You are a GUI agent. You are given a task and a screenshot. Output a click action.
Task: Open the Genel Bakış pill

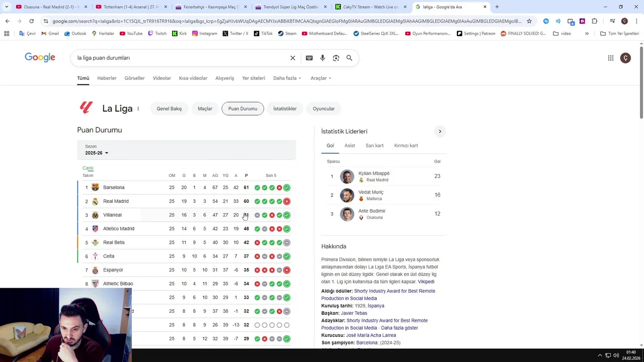point(169,109)
